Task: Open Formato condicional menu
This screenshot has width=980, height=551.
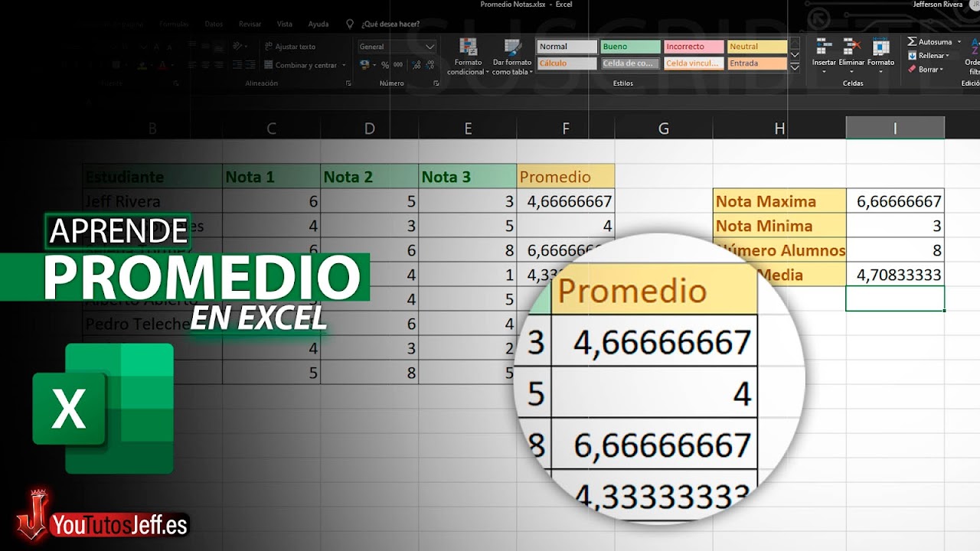Action: (x=468, y=57)
